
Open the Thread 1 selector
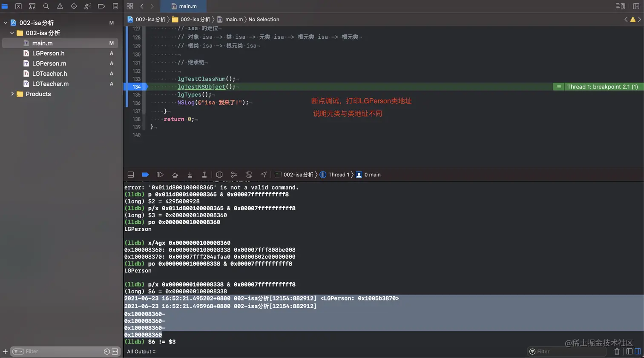point(335,175)
